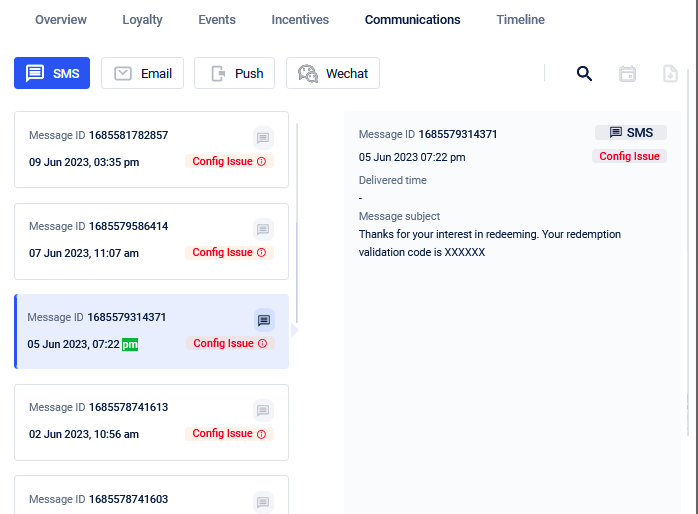Click the 05 Jun 2023 07:22 pm detail timestamp
698x514 pixels.
tap(412, 158)
